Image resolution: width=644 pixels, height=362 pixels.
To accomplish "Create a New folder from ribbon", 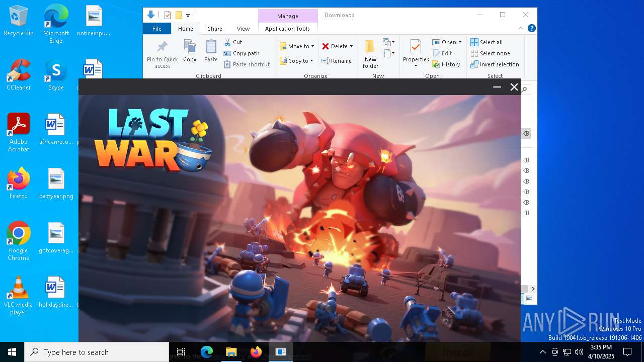I will pos(370,54).
